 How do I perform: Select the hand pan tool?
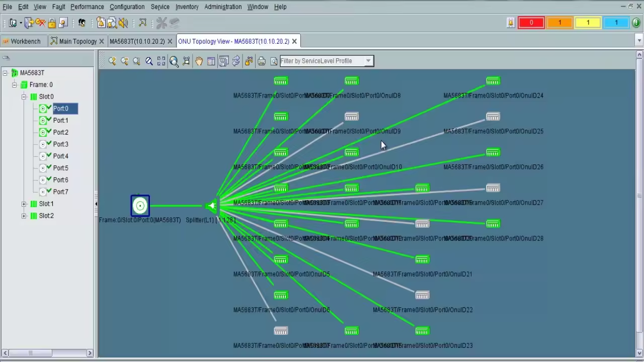[x=199, y=61]
